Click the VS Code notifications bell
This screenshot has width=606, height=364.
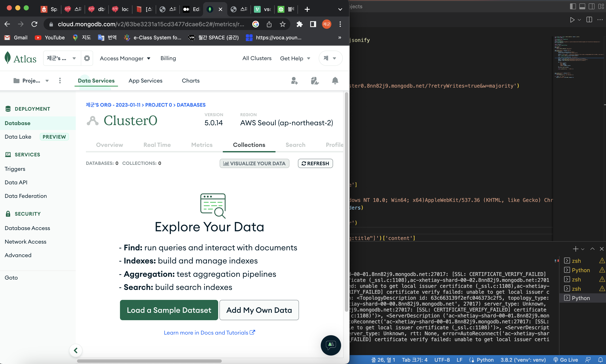[x=600, y=360]
